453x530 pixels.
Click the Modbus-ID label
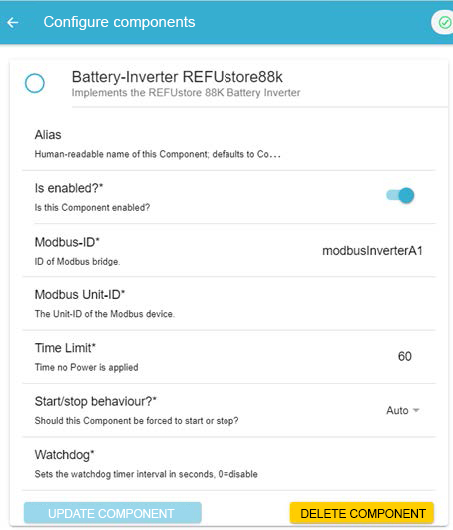click(67, 242)
